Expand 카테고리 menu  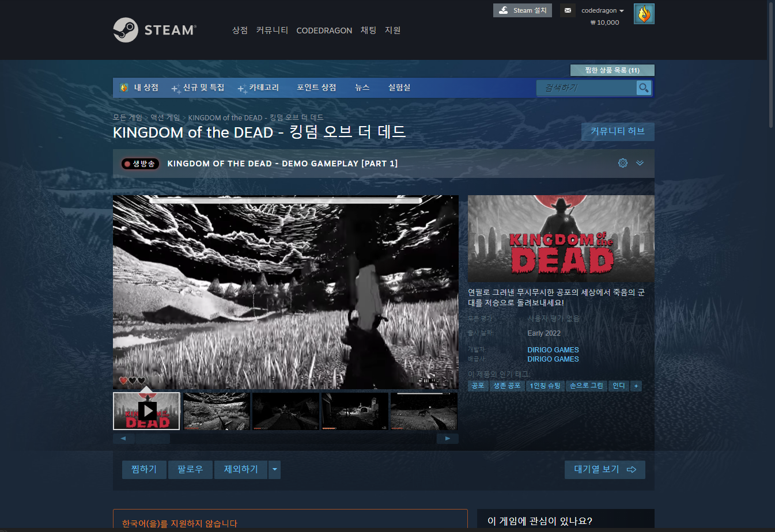pyautogui.click(x=258, y=88)
